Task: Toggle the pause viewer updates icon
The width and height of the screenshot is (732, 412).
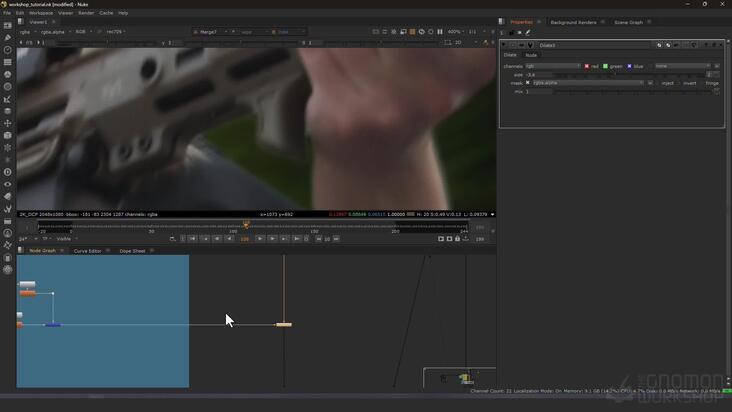Action: pos(440,32)
